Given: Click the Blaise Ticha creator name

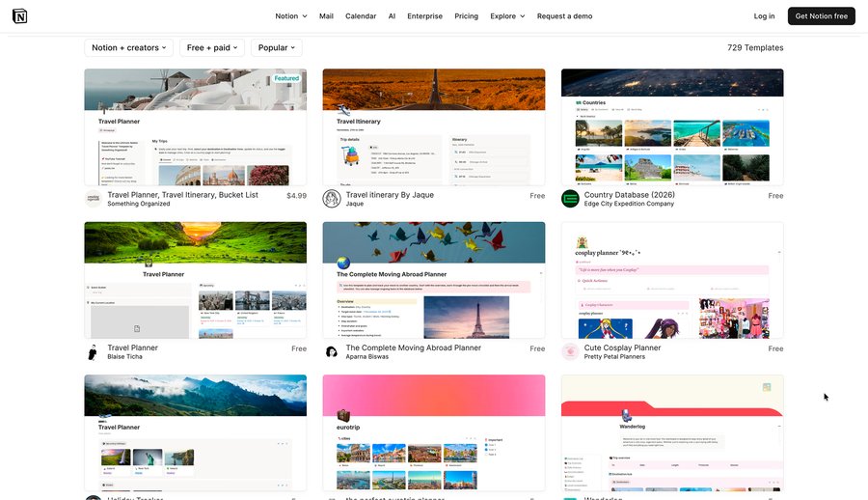Looking at the screenshot, I should [x=124, y=357].
